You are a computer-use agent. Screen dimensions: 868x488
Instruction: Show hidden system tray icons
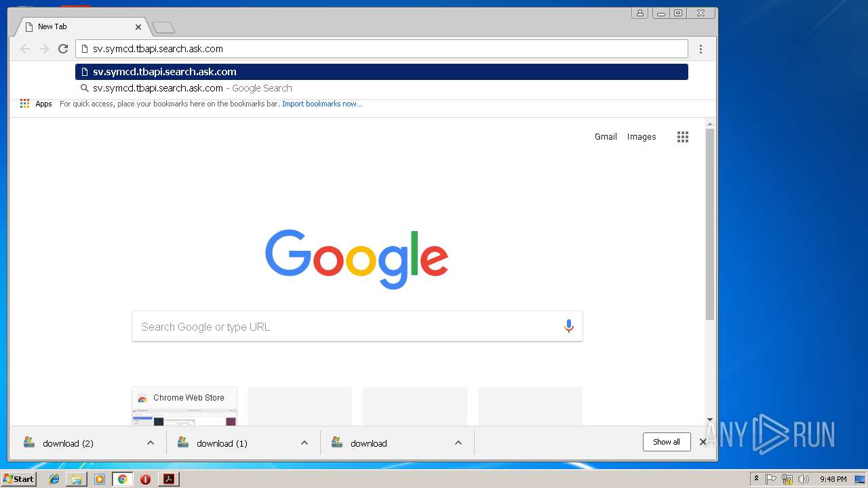pyautogui.click(x=756, y=479)
